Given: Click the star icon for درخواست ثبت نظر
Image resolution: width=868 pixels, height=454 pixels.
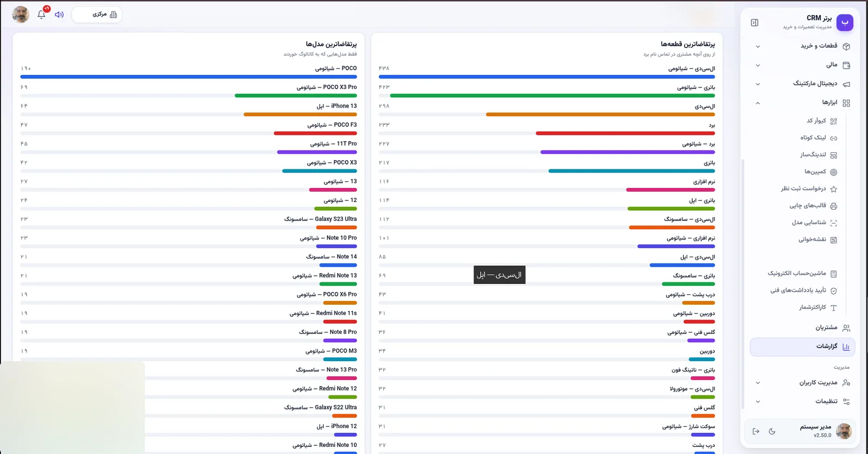Looking at the screenshot, I should [x=834, y=189].
